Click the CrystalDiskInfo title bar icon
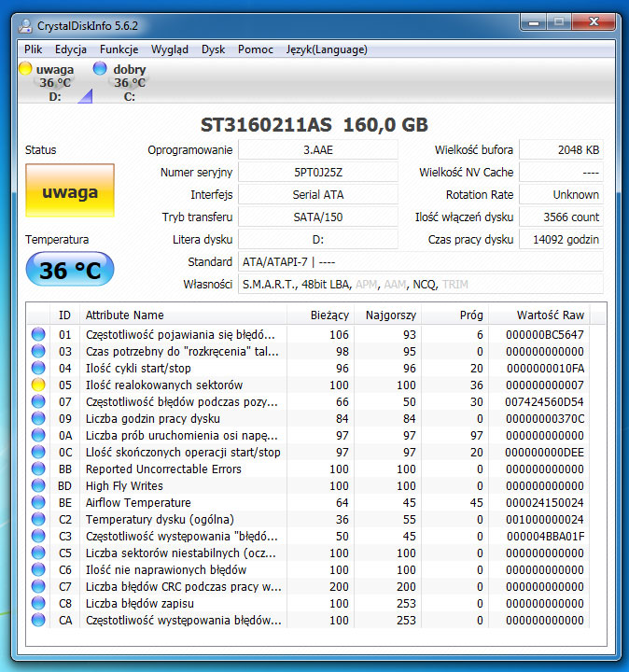Image resolution: width=629 pixels, height=672 pixels. pyautogui.click(x=25, y=26)
